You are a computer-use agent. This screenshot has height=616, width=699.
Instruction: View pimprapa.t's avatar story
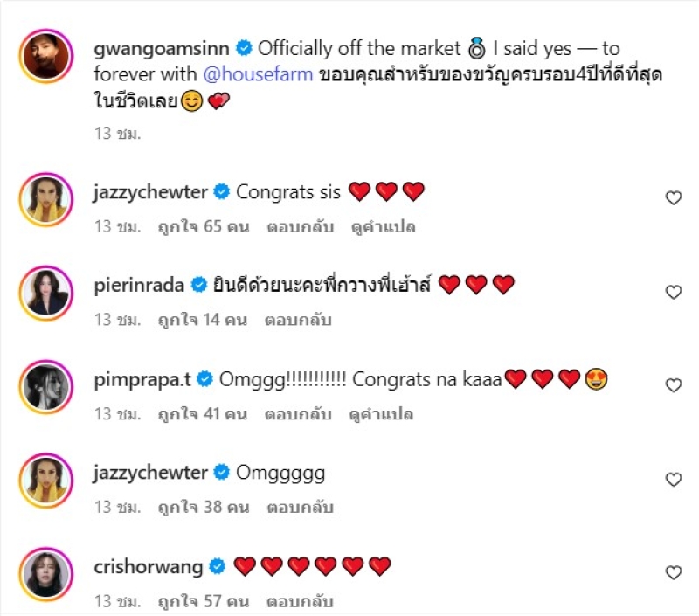45,386
